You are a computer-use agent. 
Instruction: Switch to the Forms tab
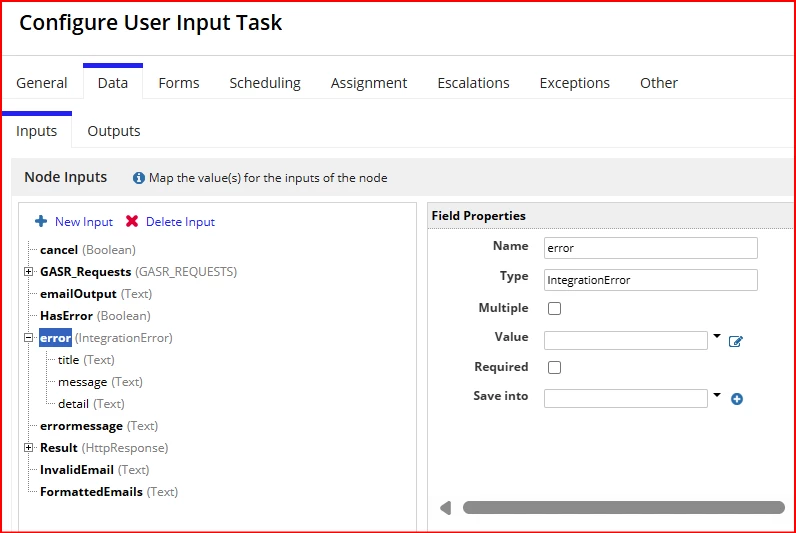pyautogui.click(x=179, y=83)
